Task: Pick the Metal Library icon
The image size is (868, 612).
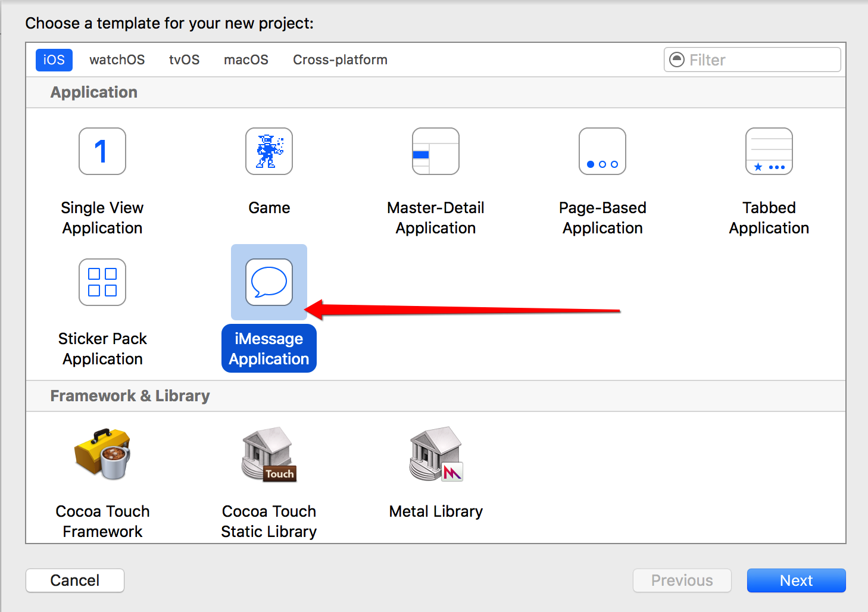Action: coord(436,454)
